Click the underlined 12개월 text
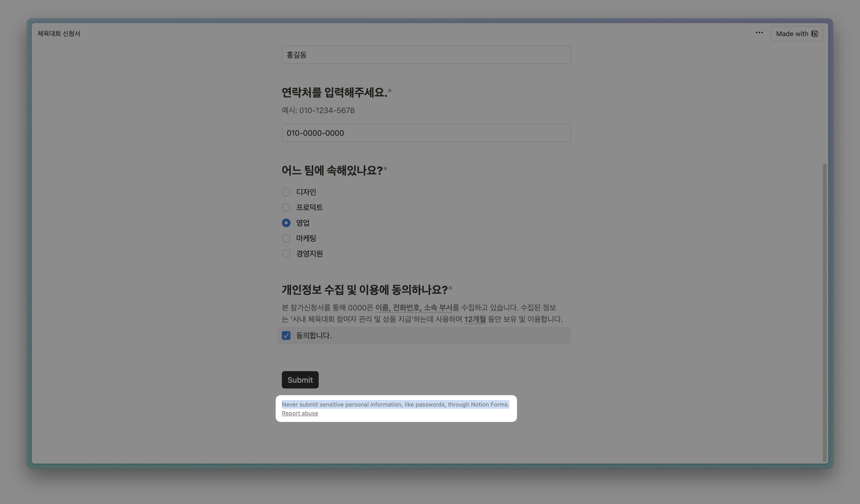860x504 pixels. [x=475, y=319]
